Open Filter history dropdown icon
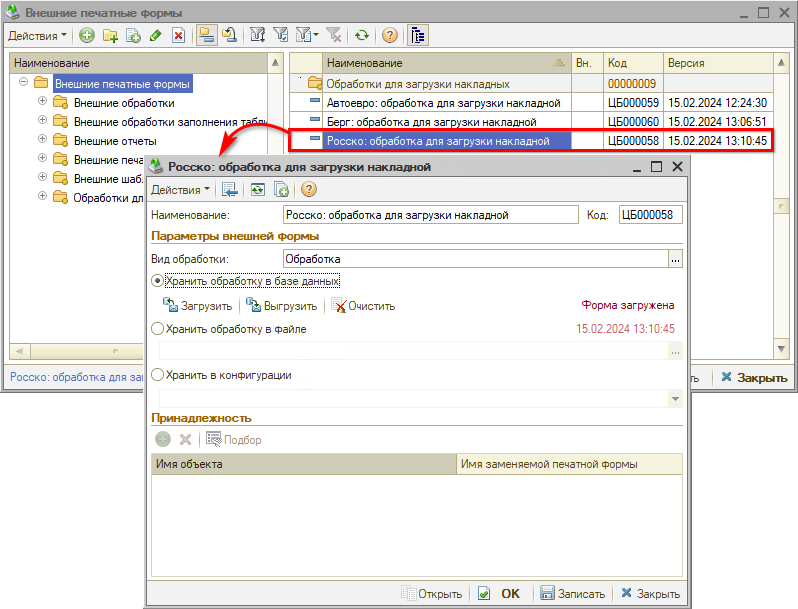 (x=307, y=36)
